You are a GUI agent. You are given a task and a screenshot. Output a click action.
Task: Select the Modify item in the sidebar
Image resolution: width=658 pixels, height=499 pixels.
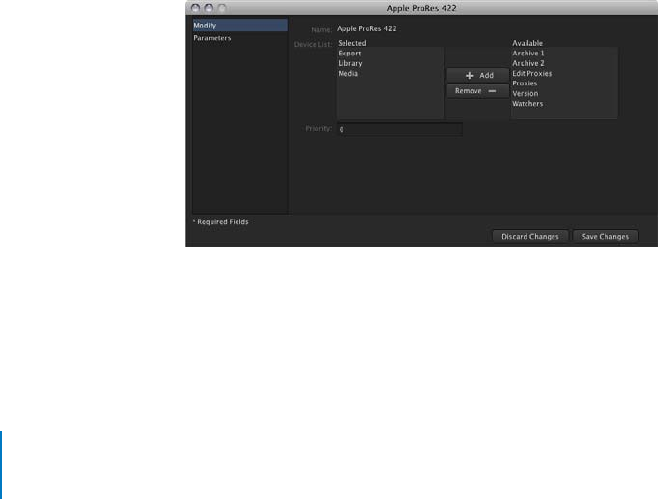tap(240, 25)
